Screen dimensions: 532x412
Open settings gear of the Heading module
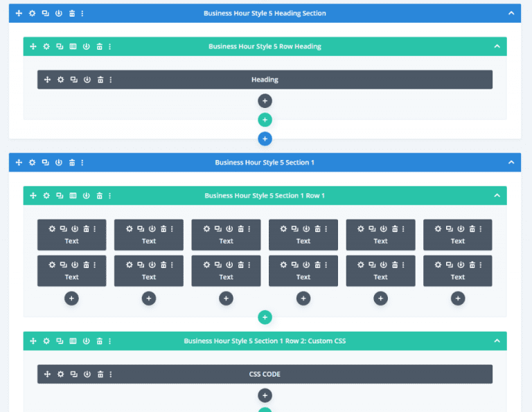[60, 80]
